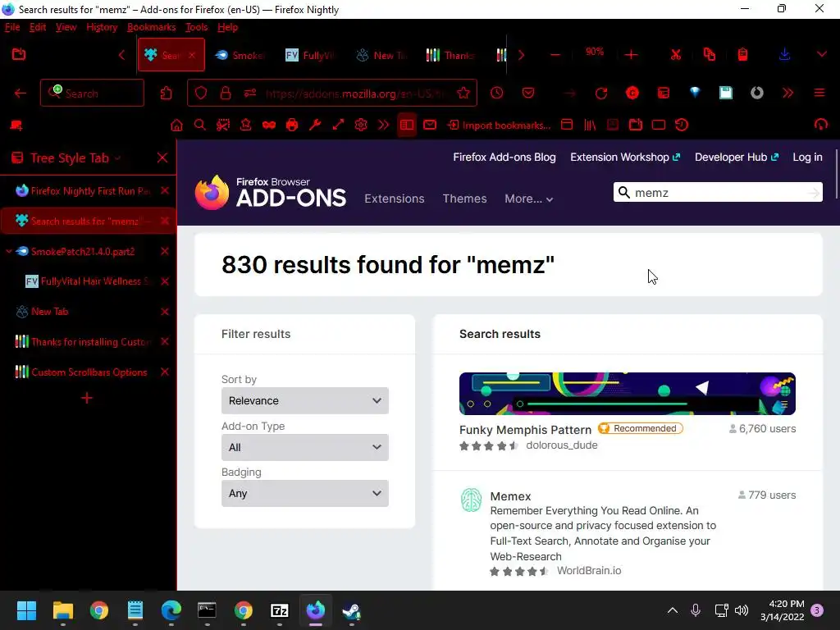840x630 pixels.
Task: Collapse the SmokePatch21.4.0.part2 tab tree
Action: [8, 251]
